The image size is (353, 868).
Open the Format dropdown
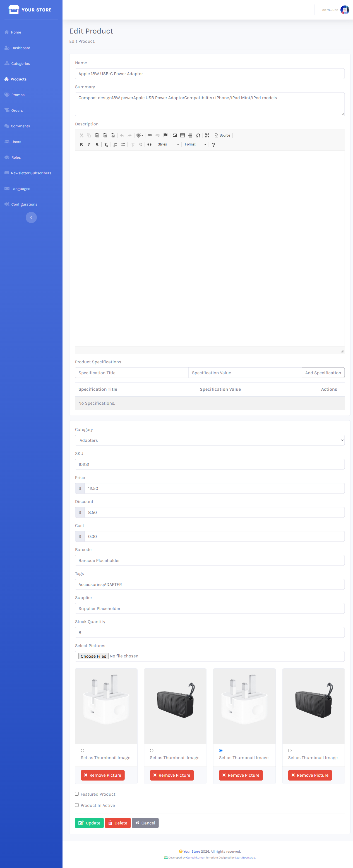pos(195,145)
